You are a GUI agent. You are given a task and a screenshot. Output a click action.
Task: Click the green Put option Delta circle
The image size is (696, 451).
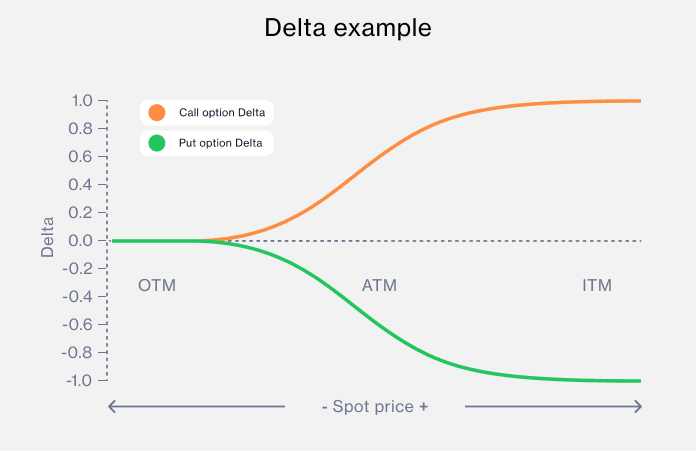[x=156, y=143]
